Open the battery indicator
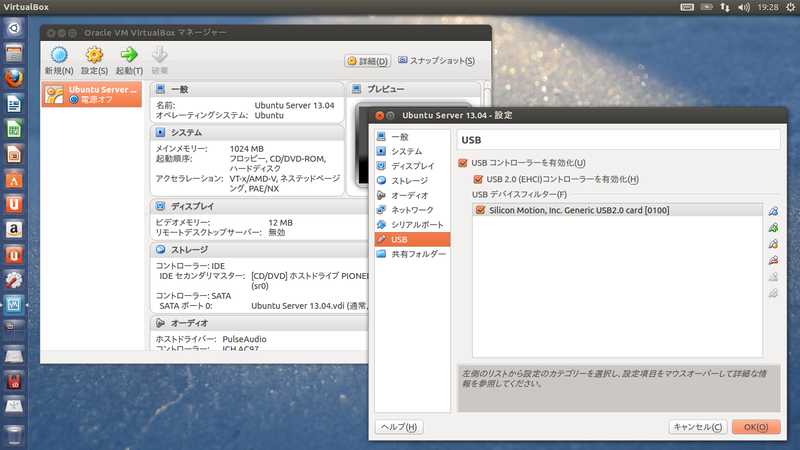800x450 pixels. click(x=706, y=7)
